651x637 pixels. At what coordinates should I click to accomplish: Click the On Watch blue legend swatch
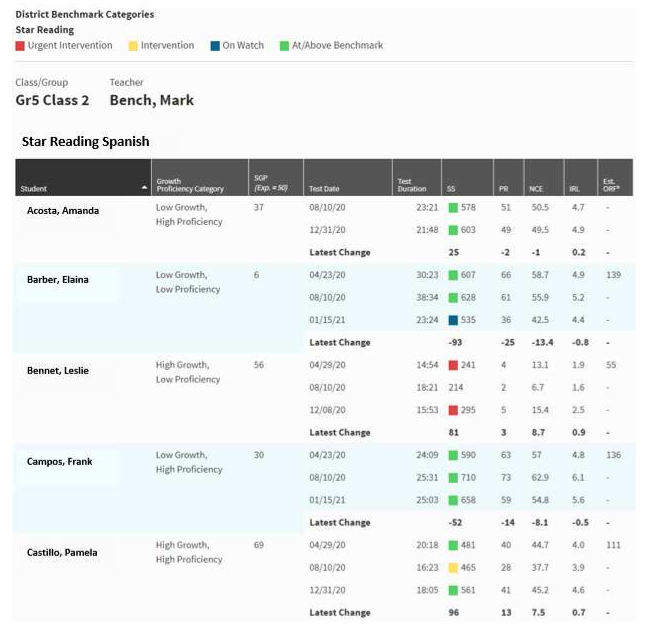tap(215, 46)
